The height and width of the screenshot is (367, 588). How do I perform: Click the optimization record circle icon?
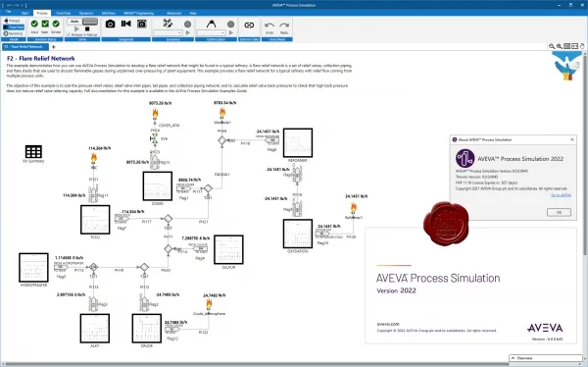click(231, 24)
